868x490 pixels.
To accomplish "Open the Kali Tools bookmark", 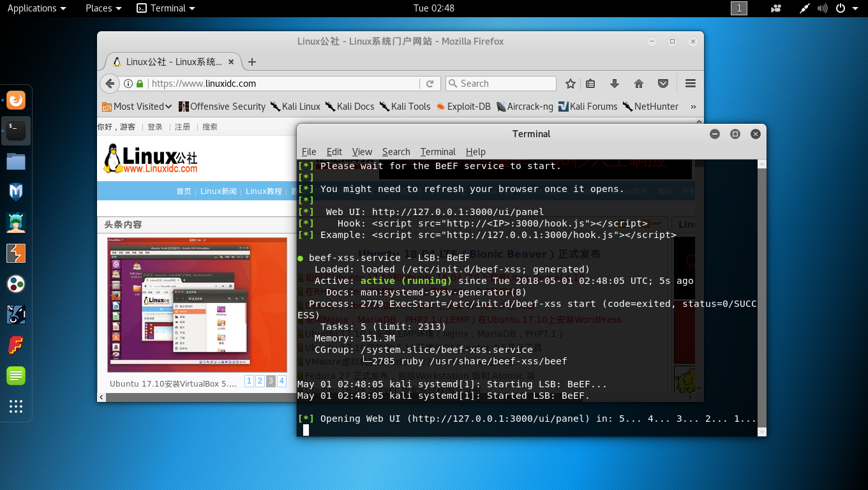I will [405, 107].
